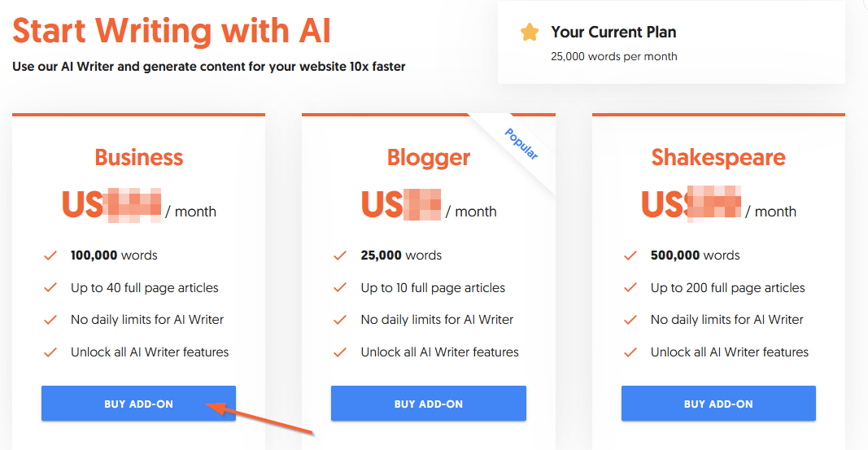Click the checkmark next to Shakespeare 500,000 words

[x=630, y=256]
